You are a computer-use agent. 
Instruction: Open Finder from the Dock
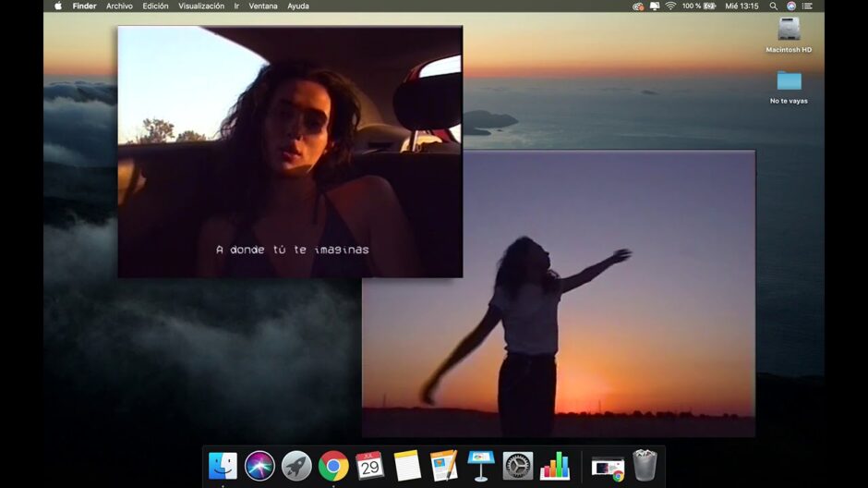[223, 466]
